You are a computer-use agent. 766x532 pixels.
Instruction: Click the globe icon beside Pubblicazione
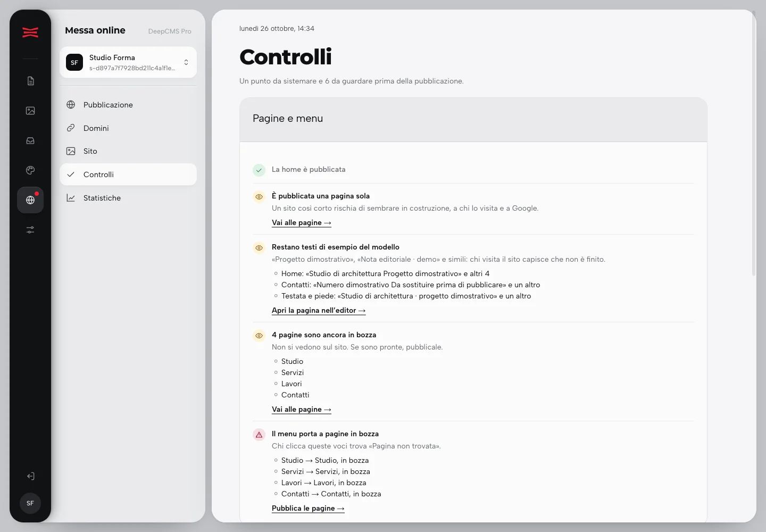click(x=71, y=105)
